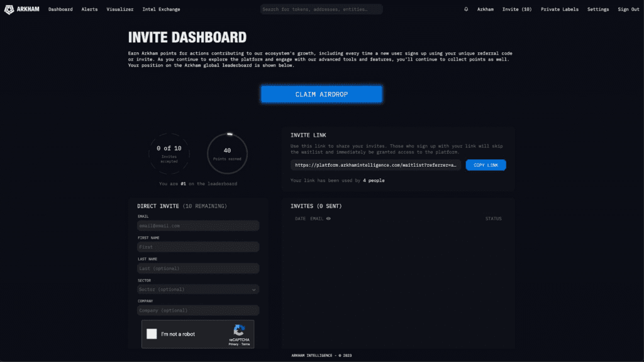Click Sign Out

628,9
